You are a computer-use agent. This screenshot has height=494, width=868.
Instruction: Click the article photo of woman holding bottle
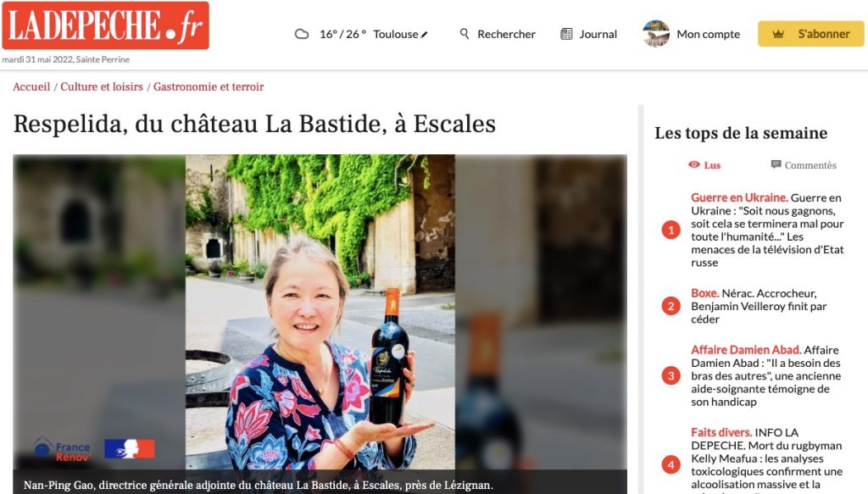320,312
